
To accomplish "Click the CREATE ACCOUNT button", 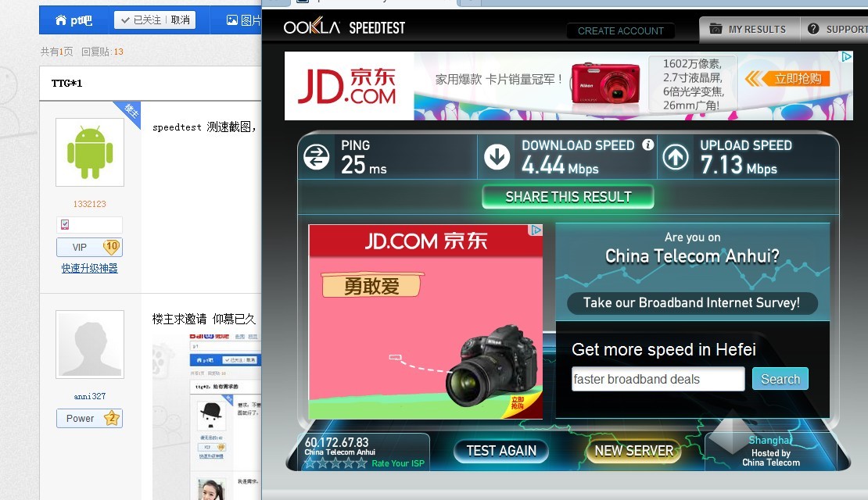I will click(621, 31).
